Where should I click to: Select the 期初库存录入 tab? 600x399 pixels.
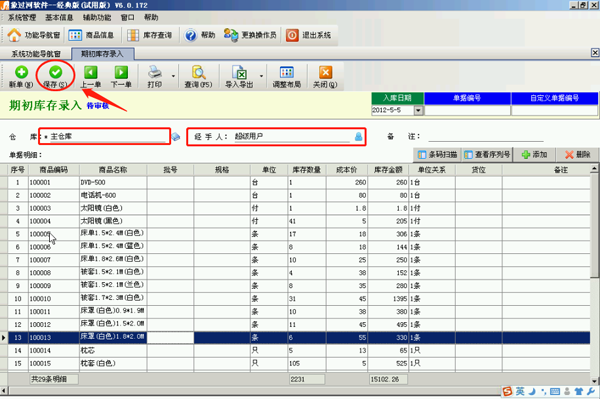click(103, 54)
